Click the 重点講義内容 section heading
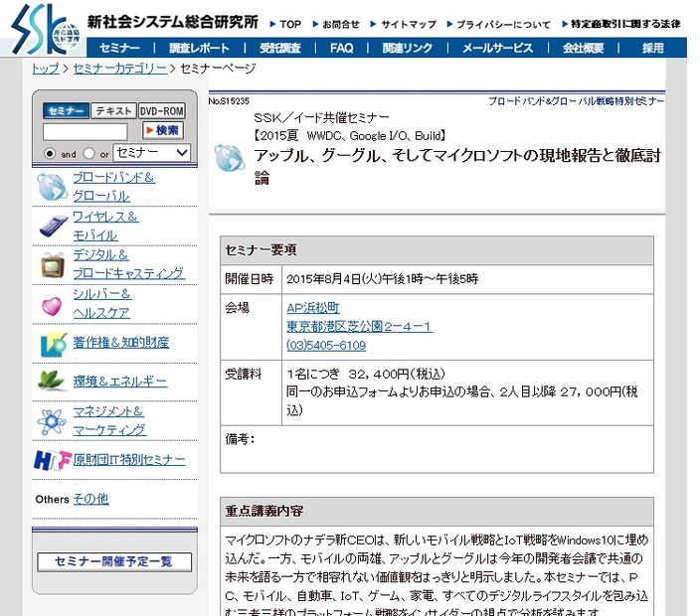The image size is (700, 616). pos(264,511)
